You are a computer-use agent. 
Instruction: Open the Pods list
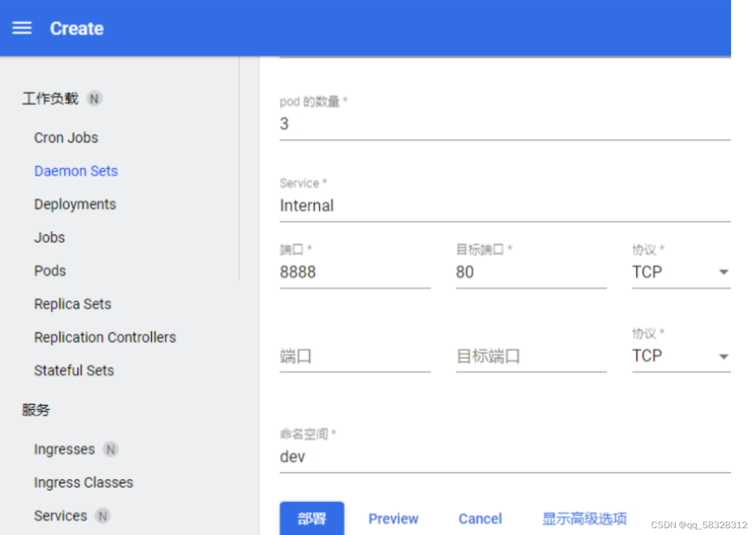[x=50, y=270]
